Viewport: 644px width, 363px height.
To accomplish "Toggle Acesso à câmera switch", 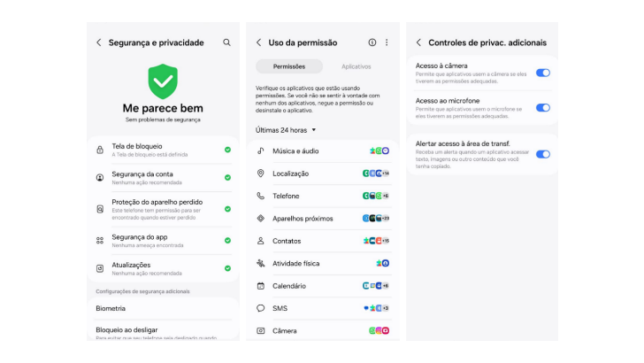I will coord(543,73).
